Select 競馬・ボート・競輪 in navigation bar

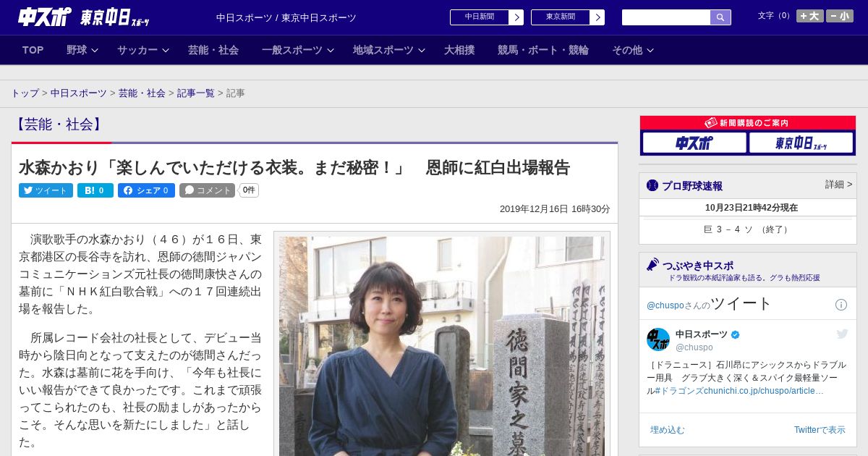[x=543, y=50]
